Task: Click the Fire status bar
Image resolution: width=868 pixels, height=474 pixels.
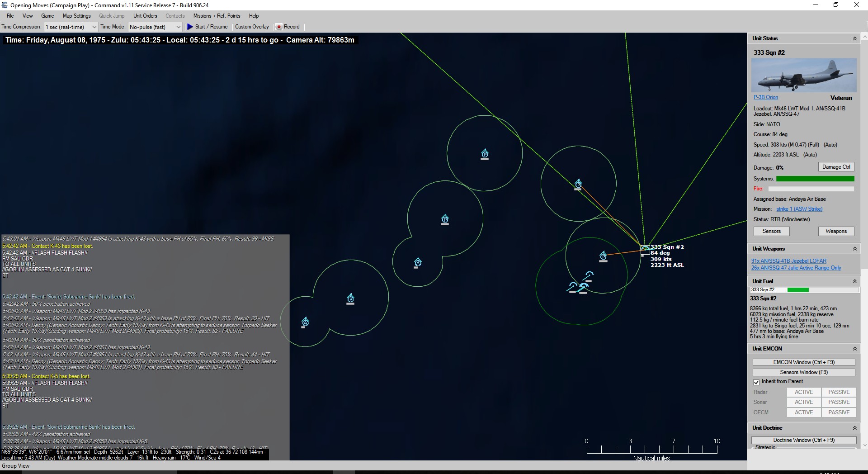Action: [x=811, y=189]
